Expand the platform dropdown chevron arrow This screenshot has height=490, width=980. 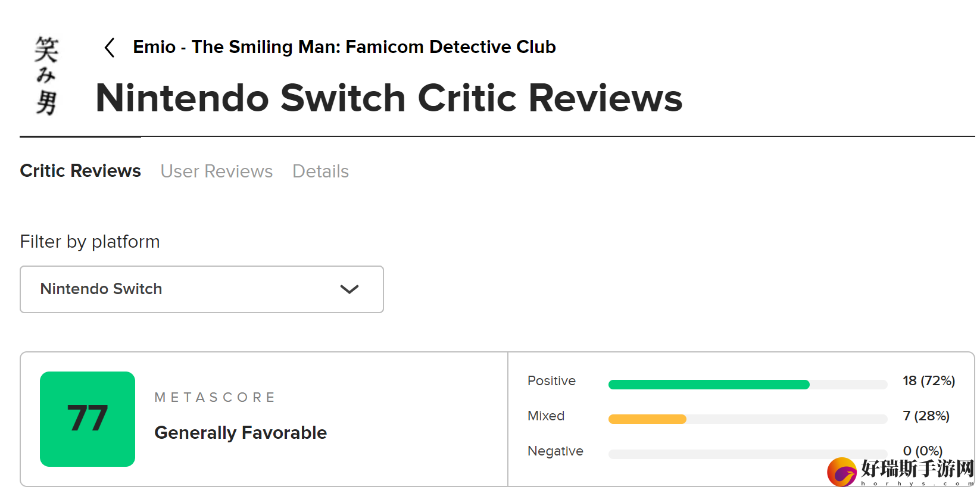click(x=349, y=289)
